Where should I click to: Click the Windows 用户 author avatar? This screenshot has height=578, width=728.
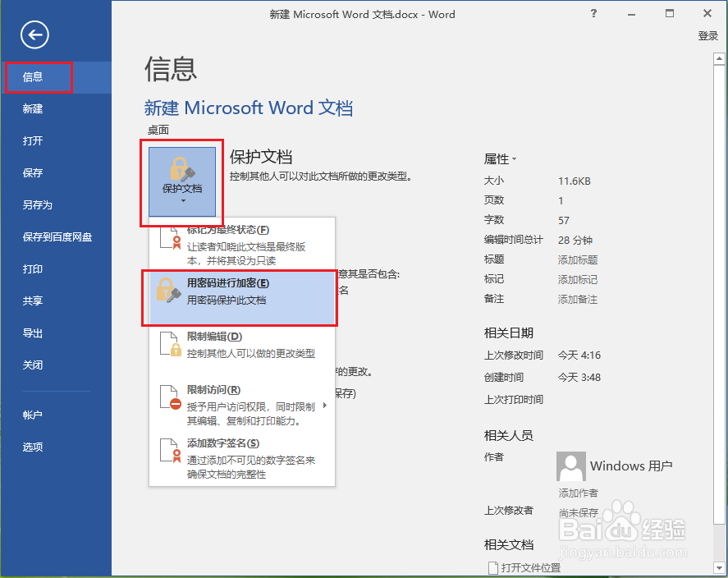tap(570, 466)
